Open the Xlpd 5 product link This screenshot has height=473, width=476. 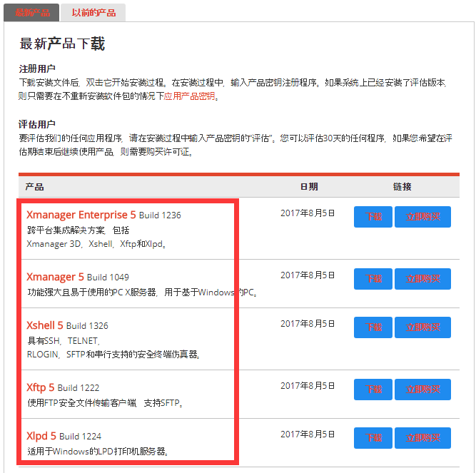point(41,436)
